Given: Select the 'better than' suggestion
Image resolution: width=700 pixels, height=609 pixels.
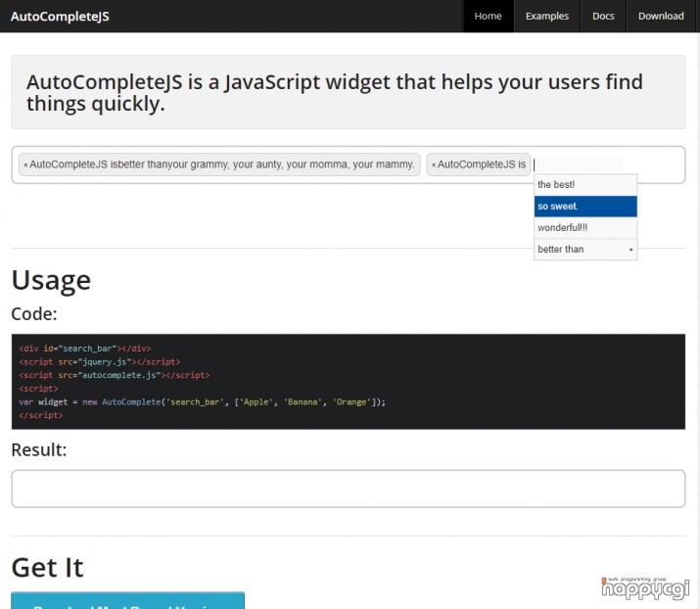Looking at the screenshot, I should coord(585,249).
